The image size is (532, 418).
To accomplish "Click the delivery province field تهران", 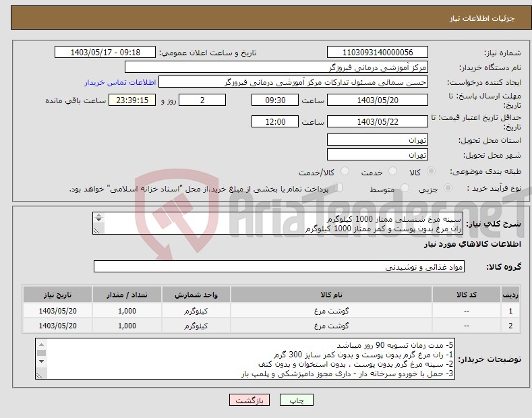I will [378, 140].
